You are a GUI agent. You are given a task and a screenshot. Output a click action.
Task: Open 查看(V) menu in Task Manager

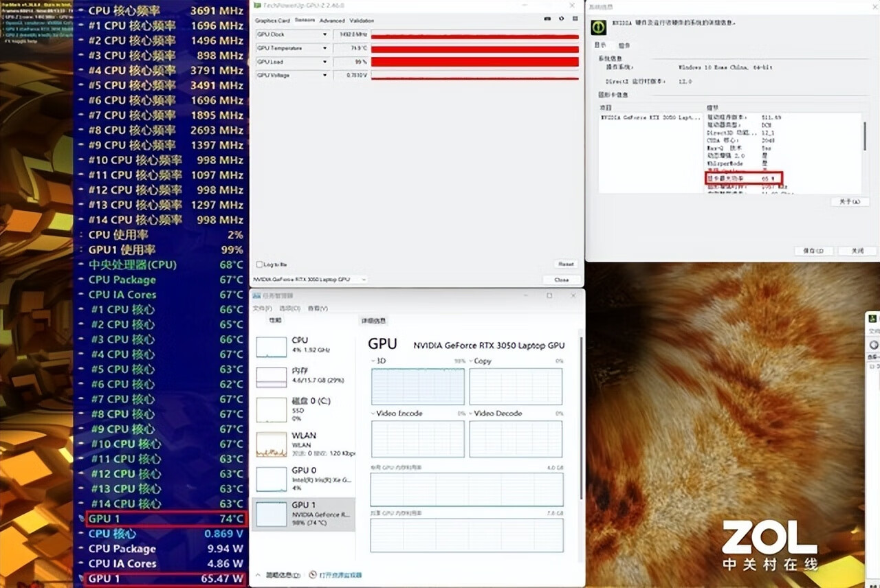(318, 308)
